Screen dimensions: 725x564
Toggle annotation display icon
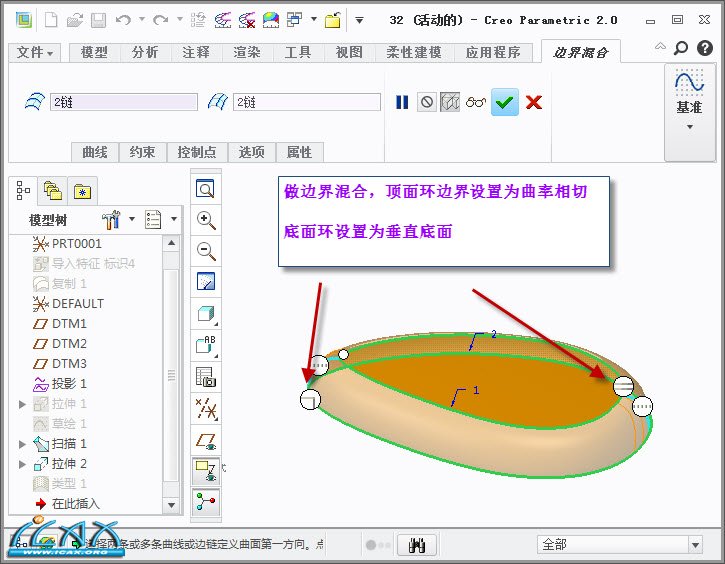pos(206,471)
